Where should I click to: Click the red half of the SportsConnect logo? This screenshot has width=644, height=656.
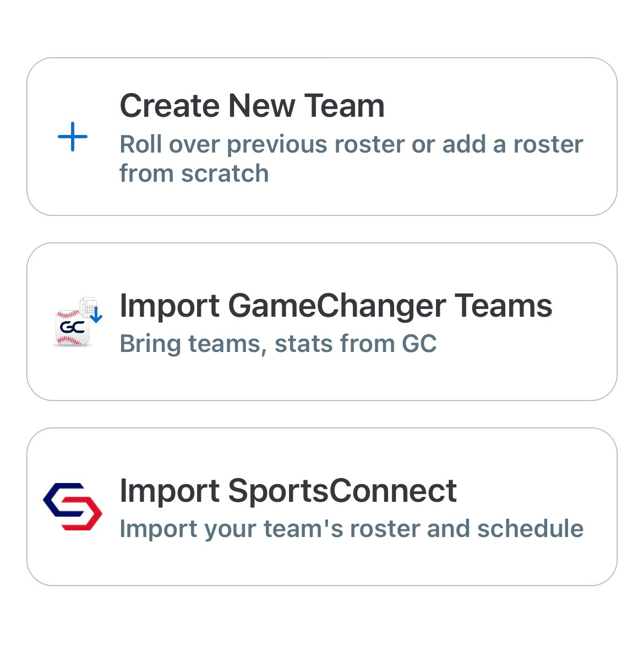[x=83, y=514]
